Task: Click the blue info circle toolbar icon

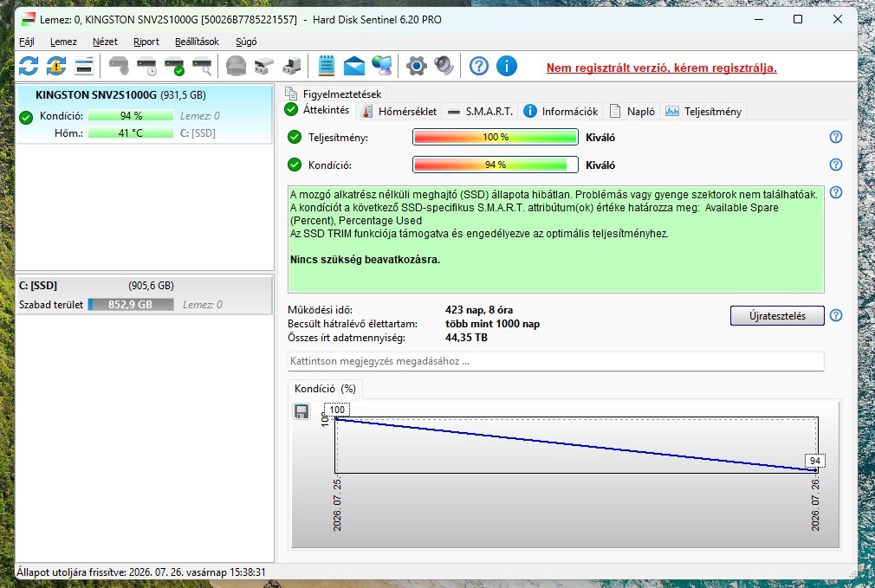Action: (x=507, y=66)
